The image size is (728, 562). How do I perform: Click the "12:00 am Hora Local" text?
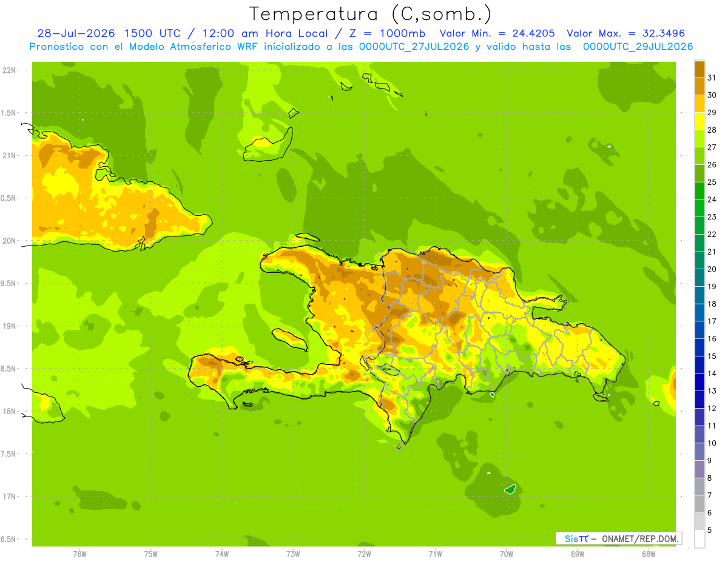pyautogui.click(x=265, y=33)
